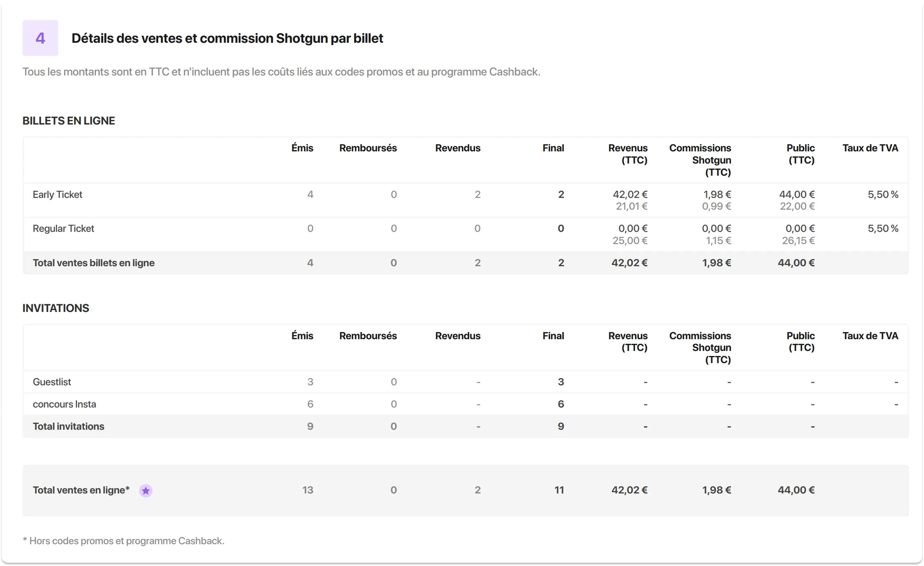The width and height of the screenshot is (924, 566).
Task: Click the Taux de TVA header in Billets en ligne
Action: (870, 148)
